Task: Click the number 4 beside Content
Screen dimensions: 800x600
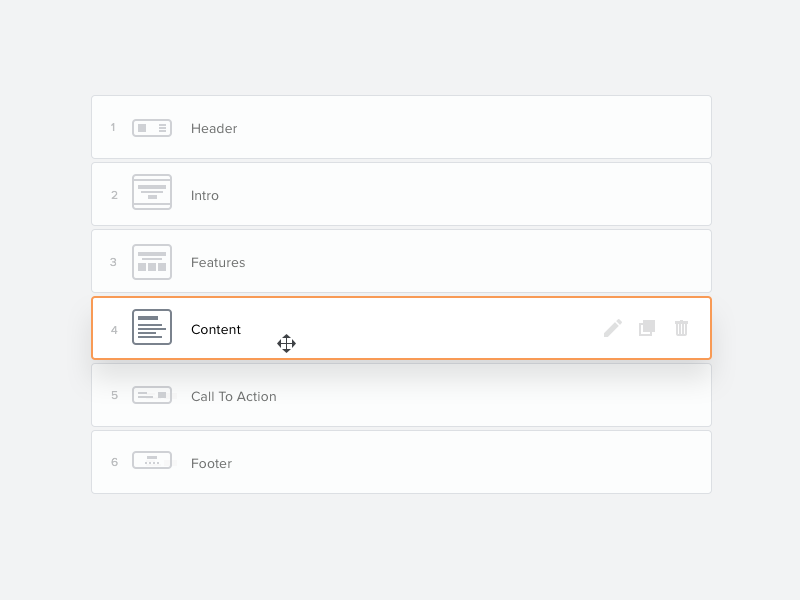Action: 113,328
